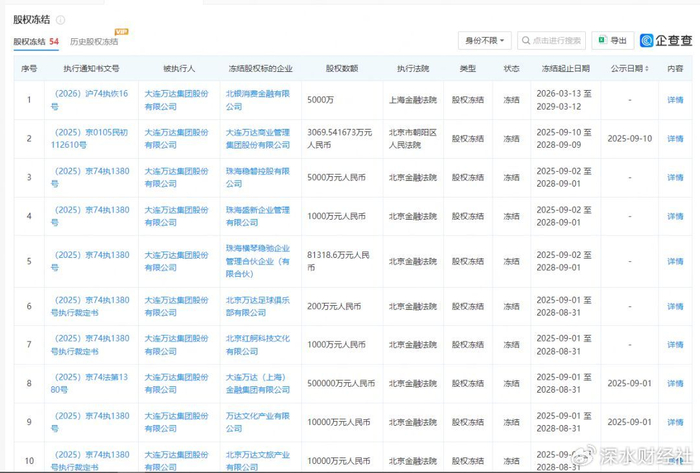Click the 执行法院 column header
The image size is (700, 473).
(x=413, y=68)
